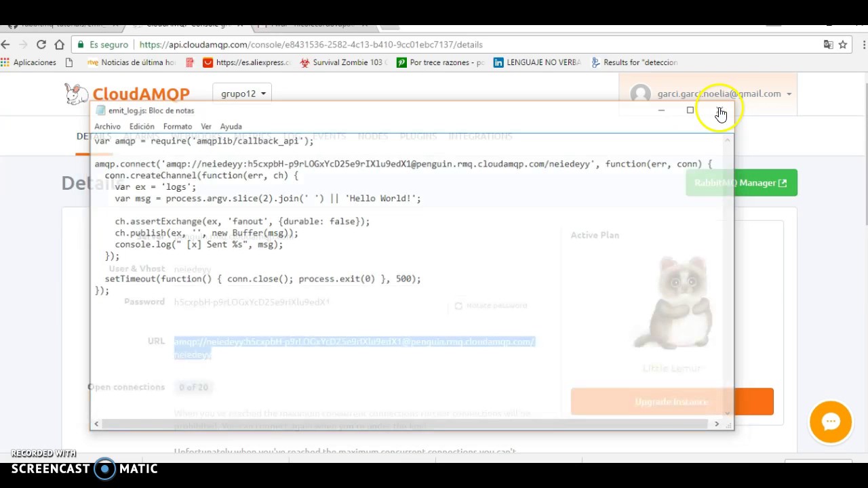Viewport: 868px width, 488px height.
Task: Click the ch.publish code line
Action: pos(206,233)
